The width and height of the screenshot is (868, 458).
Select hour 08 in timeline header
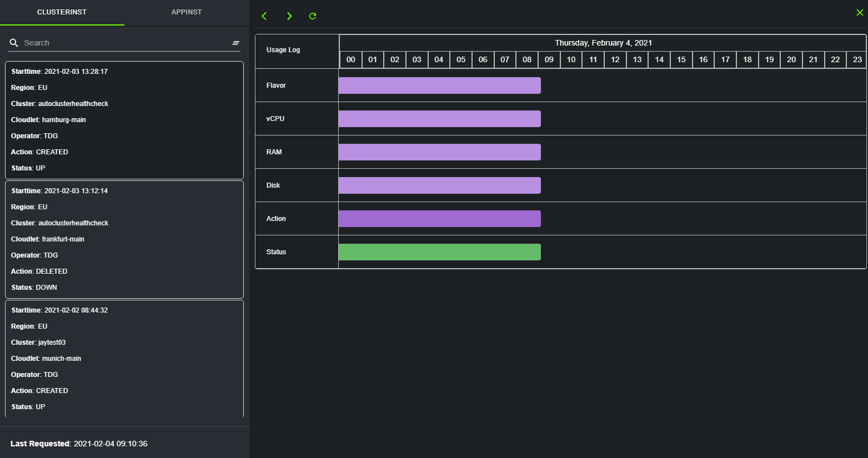coord(527,59)
